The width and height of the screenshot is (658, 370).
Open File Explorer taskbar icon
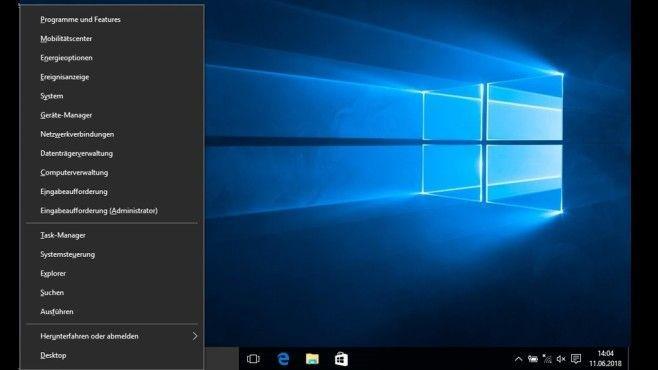[x=312, y=359]
